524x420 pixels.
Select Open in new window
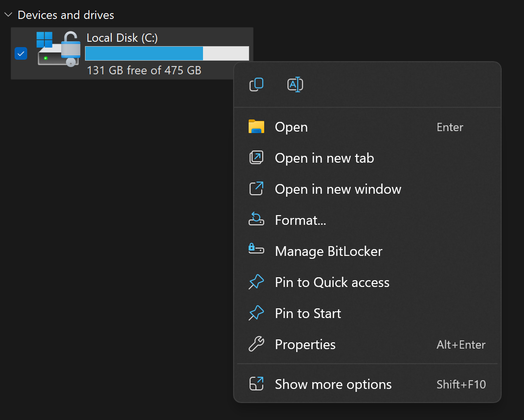338,189
